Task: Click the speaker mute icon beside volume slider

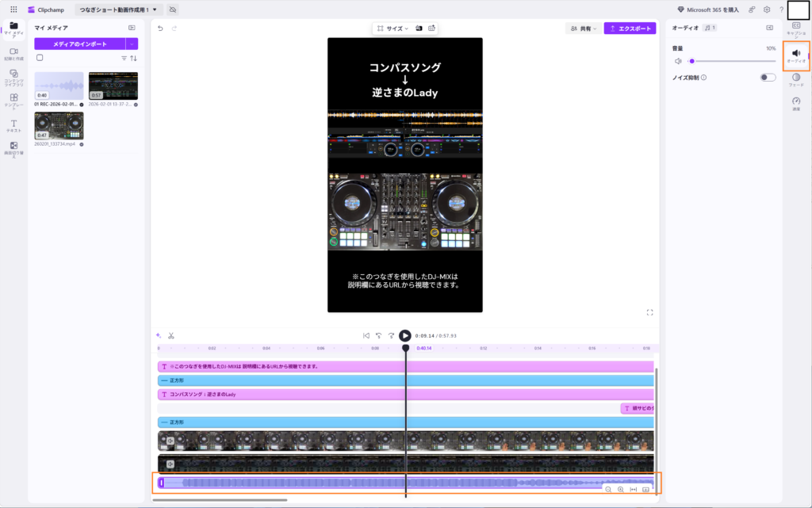Action: 678,61
